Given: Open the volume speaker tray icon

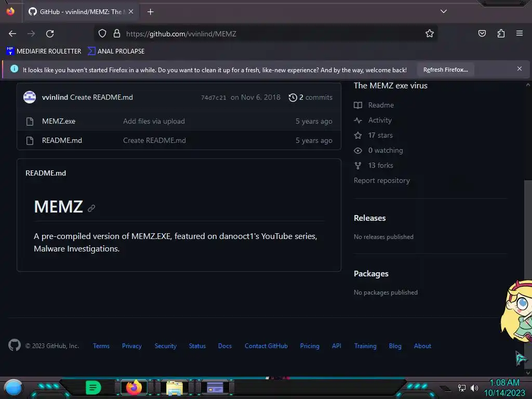Looking at the screenshot, I should [474, 388].
